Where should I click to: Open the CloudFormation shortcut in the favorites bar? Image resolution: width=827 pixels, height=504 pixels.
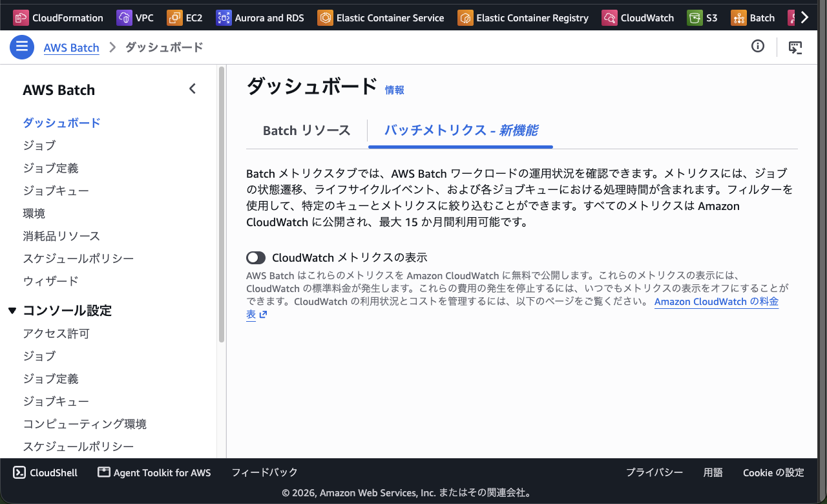[58, 17]
